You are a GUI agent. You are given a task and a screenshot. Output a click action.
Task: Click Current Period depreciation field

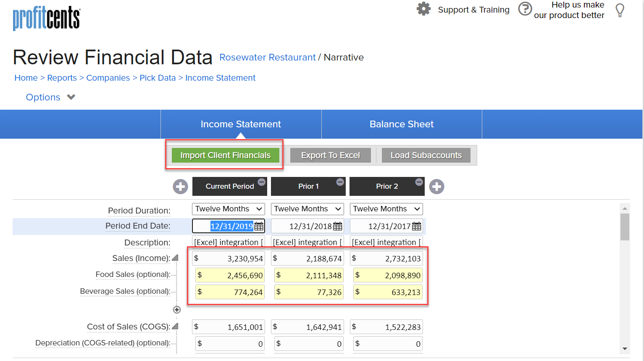tap(230, 344)
